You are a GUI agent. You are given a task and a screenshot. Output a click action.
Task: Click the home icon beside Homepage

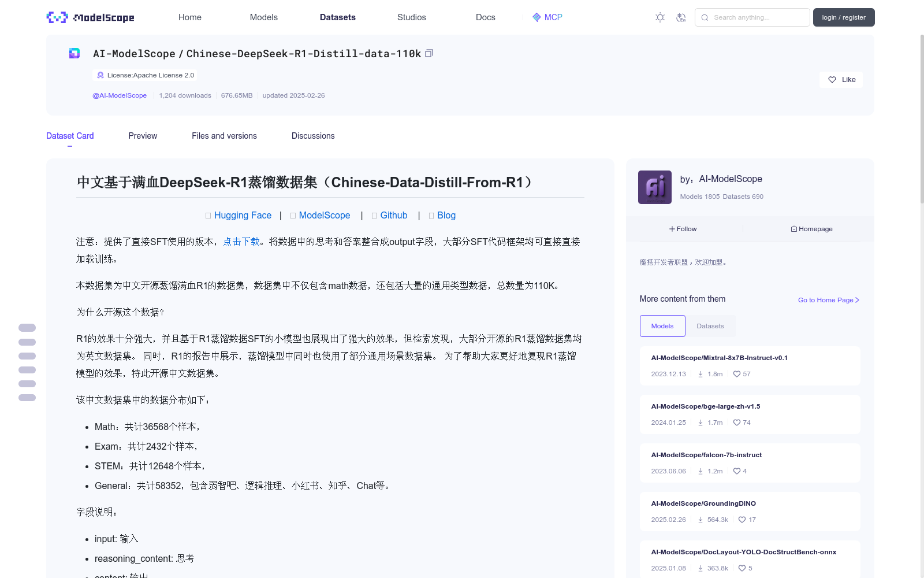click(794, 229)
